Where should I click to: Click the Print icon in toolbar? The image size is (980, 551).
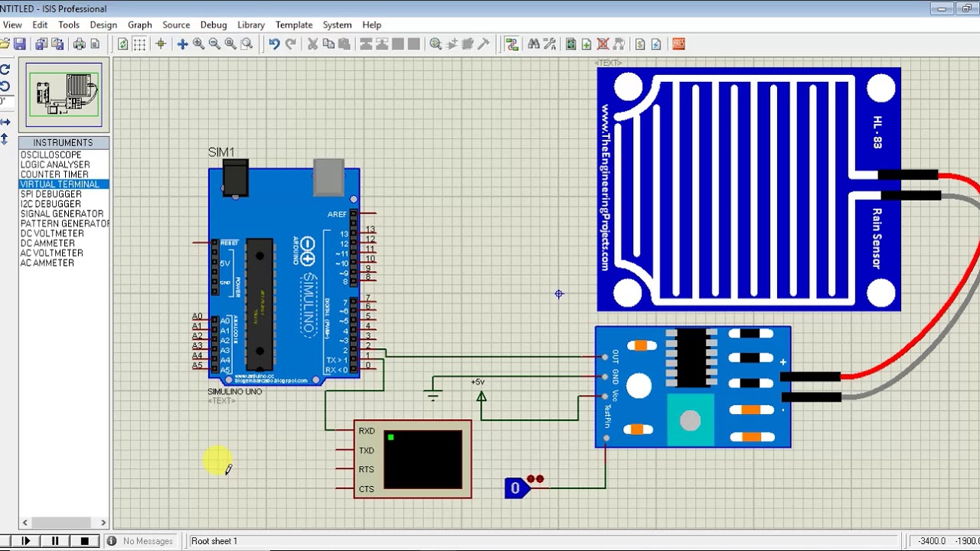80,44
